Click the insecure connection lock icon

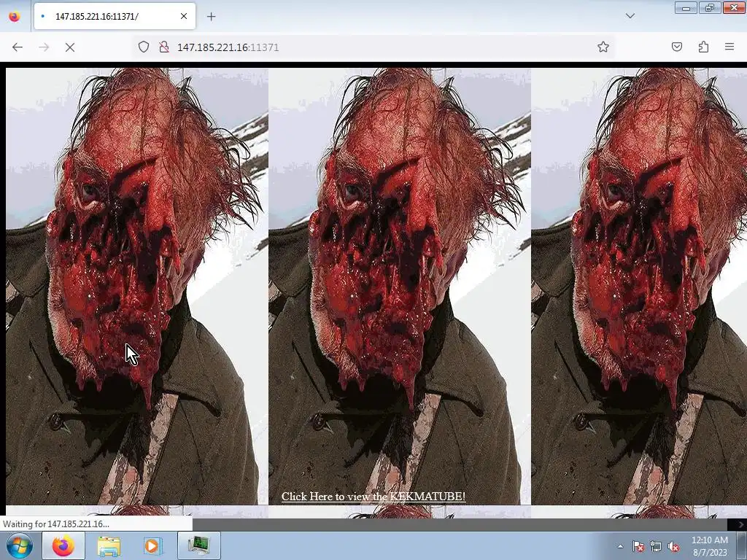pyautogui.click(x=164, y=47)
